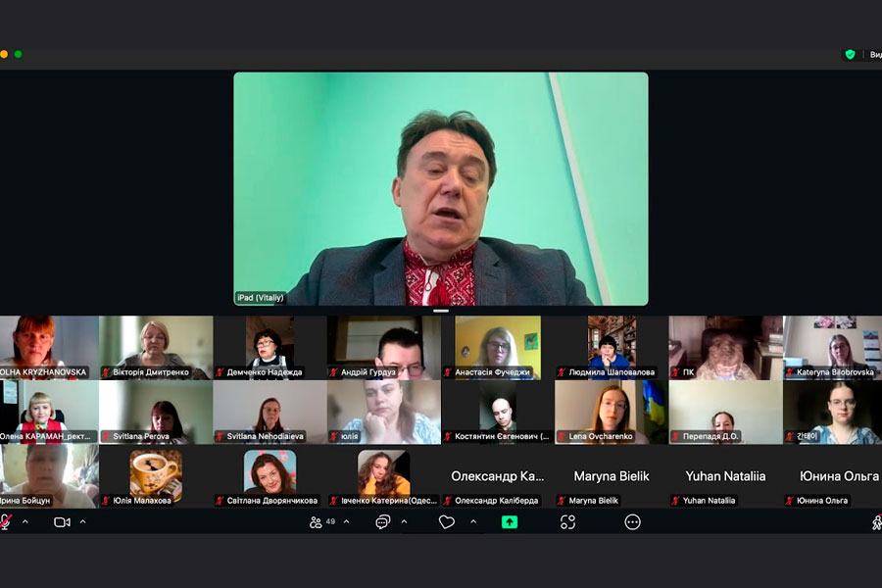882x588 pixels.
Task: Select Kateryna Bilobrovska video tile
Action: point(832,348)
